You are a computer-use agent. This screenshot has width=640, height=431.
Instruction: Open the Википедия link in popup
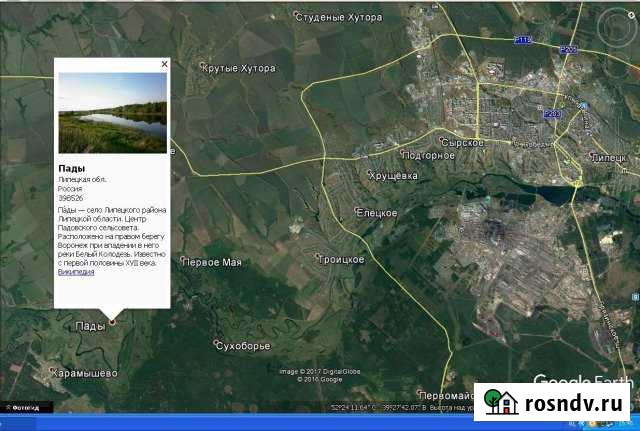click(x=76, y=272)
